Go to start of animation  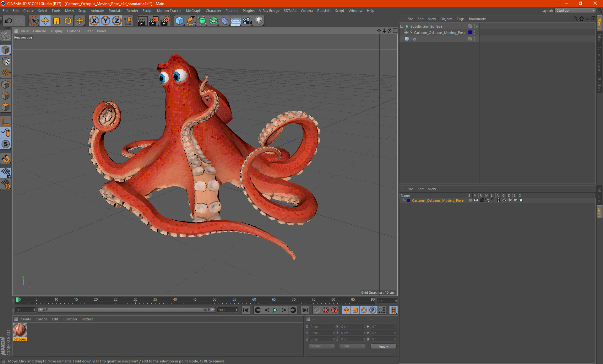point(246,310)
